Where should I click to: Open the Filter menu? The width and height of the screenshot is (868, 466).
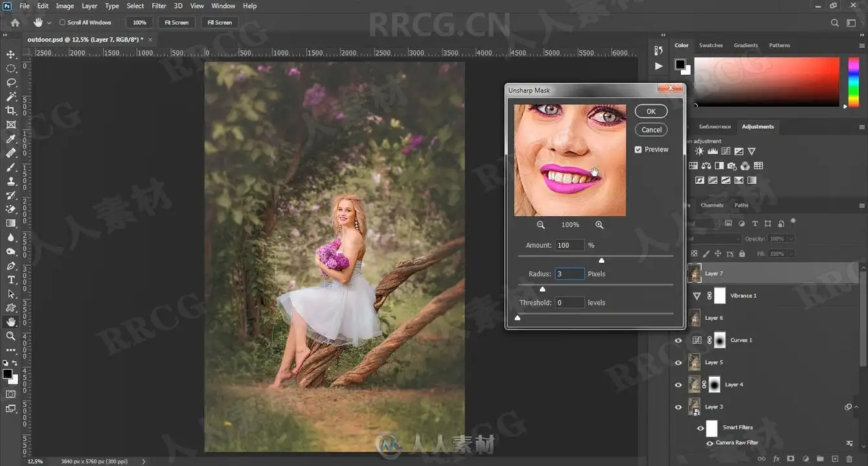159,6
